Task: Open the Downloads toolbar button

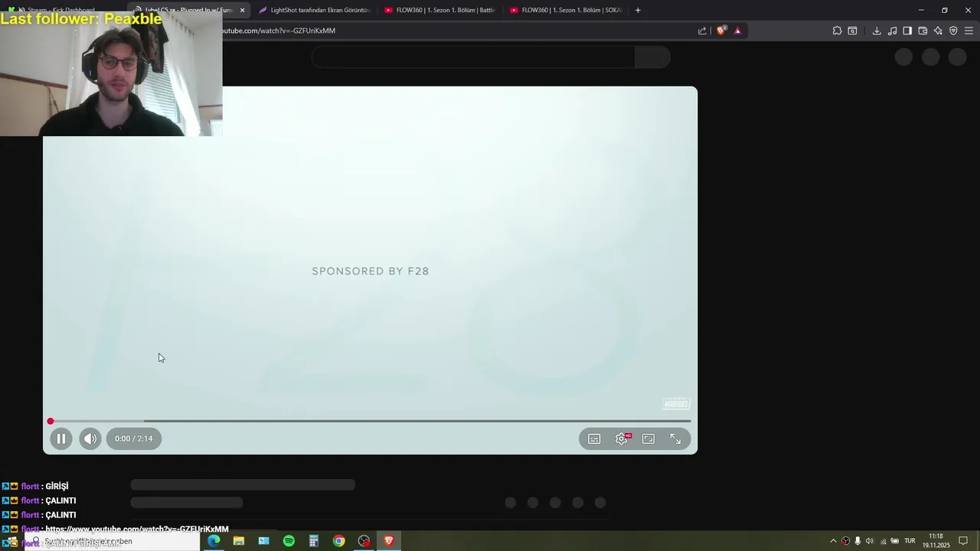Action: coord(877,31)
